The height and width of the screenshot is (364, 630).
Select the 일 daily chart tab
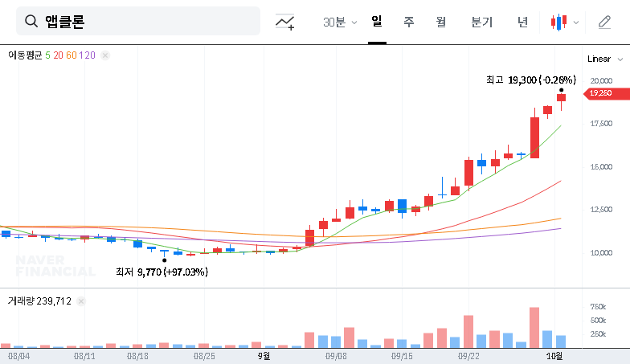(x=376, y=22)
